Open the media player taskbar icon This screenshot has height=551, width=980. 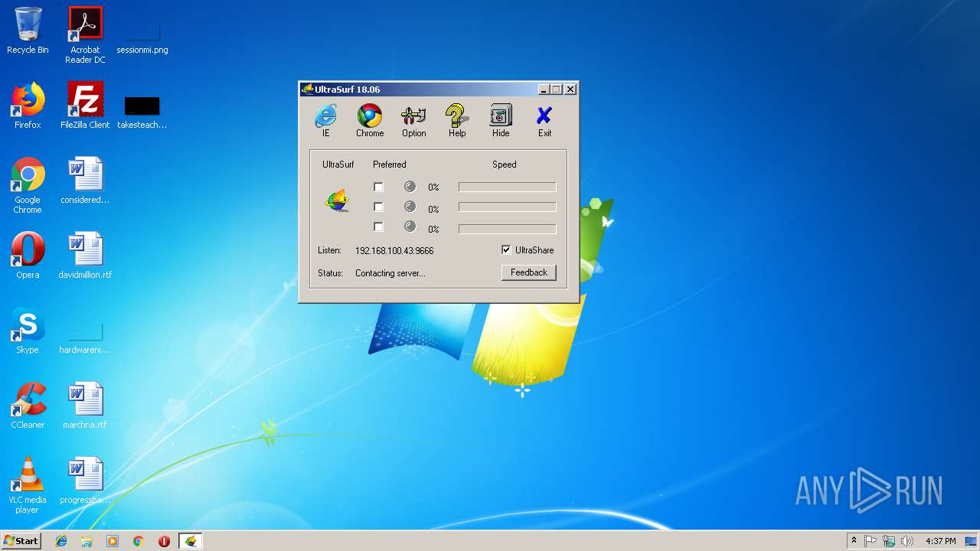pyautogui.click(x=113, y=541)
